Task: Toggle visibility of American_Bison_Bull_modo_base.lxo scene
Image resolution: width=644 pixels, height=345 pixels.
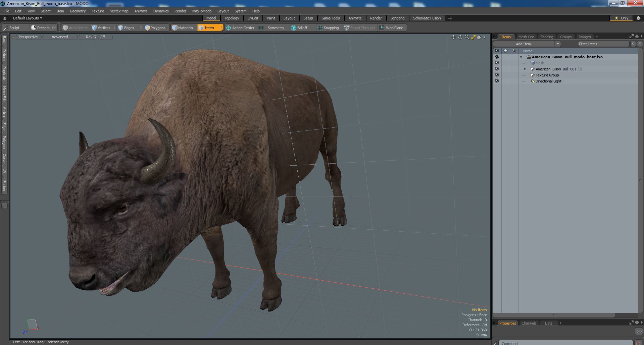Action: pyautogui.click(x=497, y=57)
